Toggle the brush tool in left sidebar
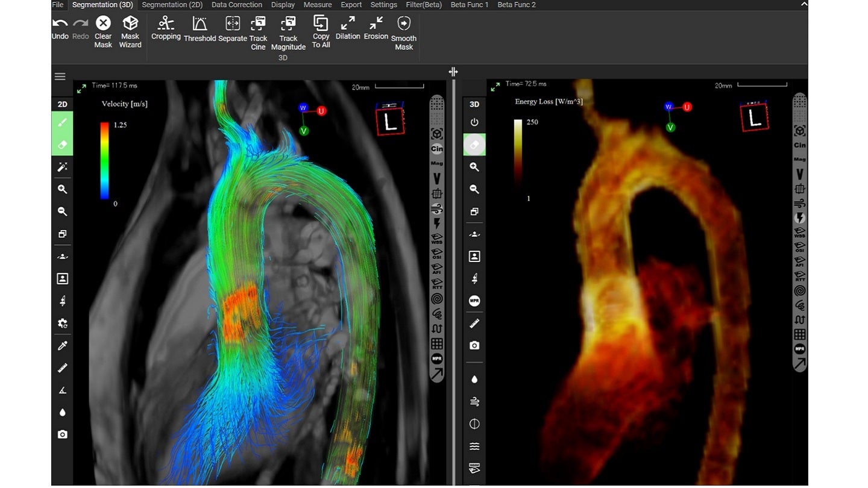868x488 pixels. click(62, 122)
